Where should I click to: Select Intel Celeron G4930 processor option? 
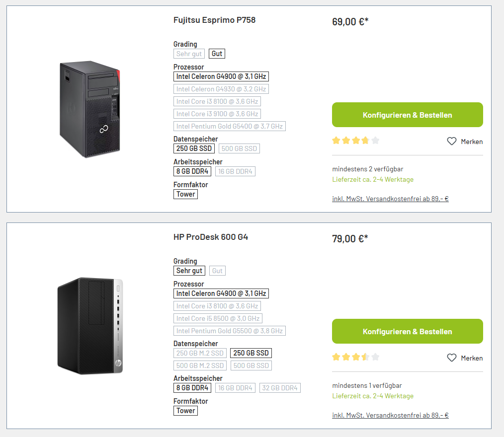[221, 89]
